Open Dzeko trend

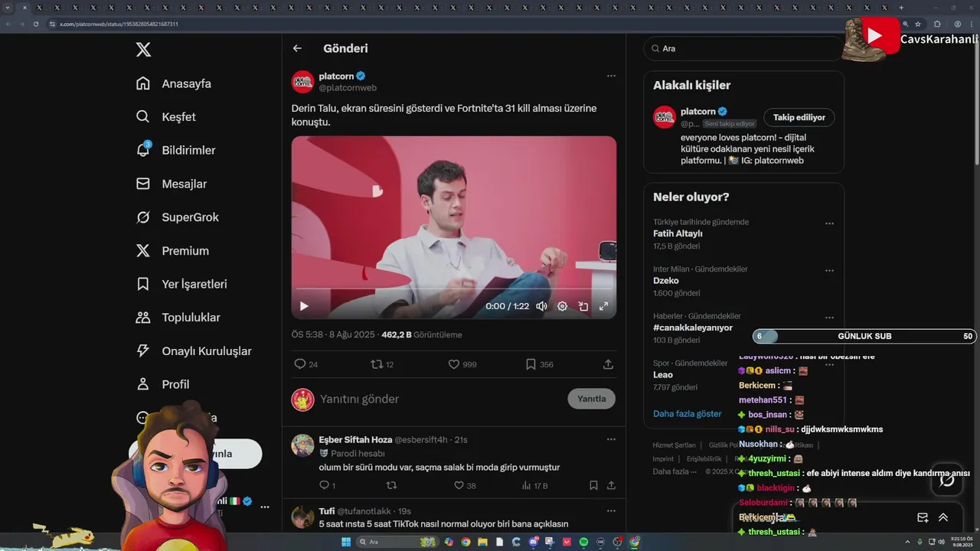click(665, 281)
